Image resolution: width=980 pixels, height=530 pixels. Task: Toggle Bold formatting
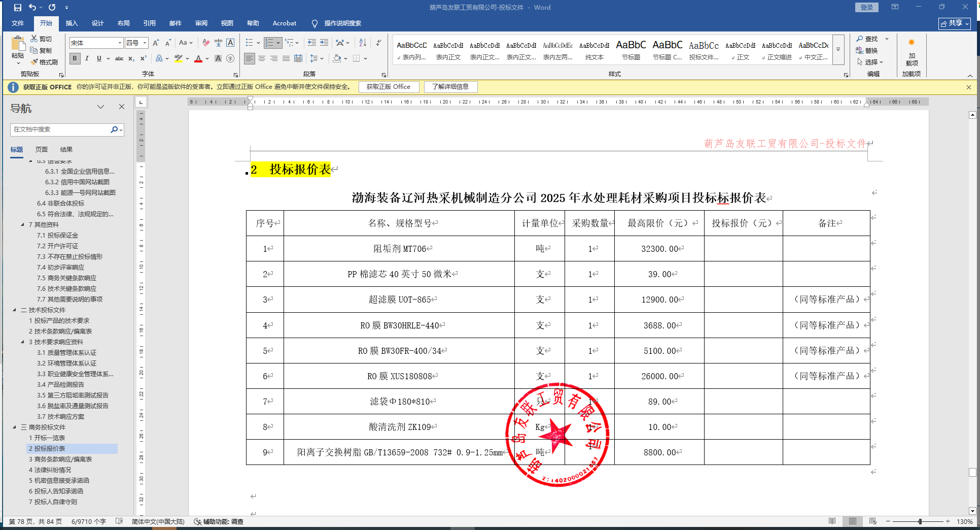tap(75, 58)
